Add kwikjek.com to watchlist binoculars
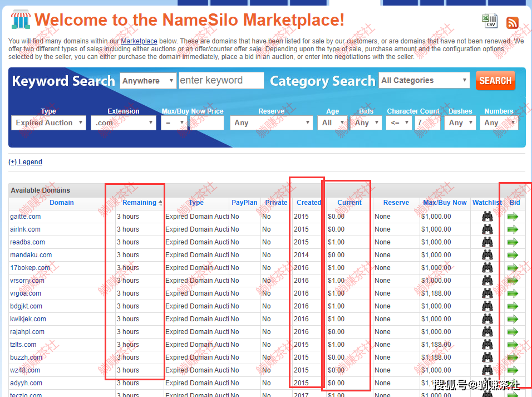532x397 pixels. (487, 319)
